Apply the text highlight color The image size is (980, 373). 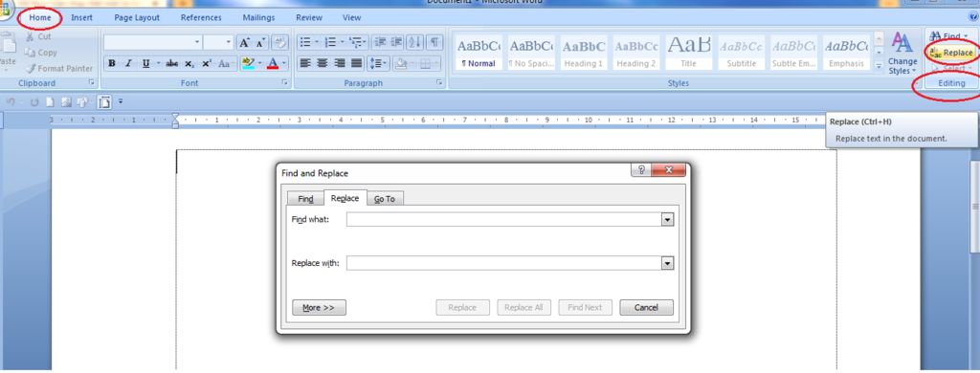[248, 63]
